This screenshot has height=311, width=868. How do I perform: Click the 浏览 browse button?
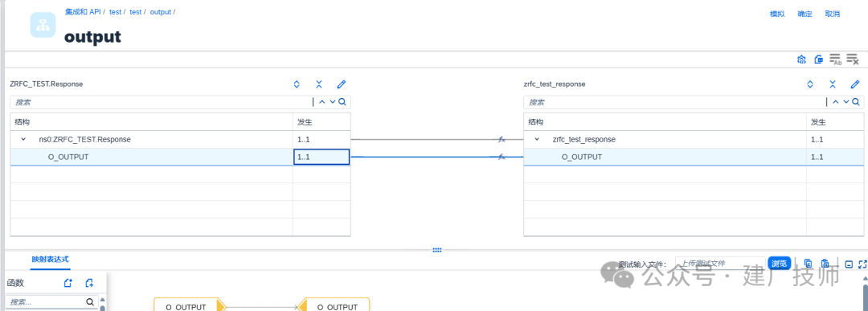click(778, 264)
